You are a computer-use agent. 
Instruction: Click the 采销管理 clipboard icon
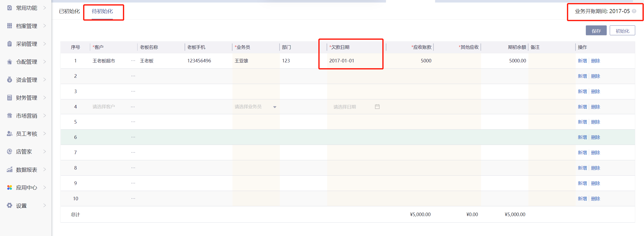click(x=10, y=44)
